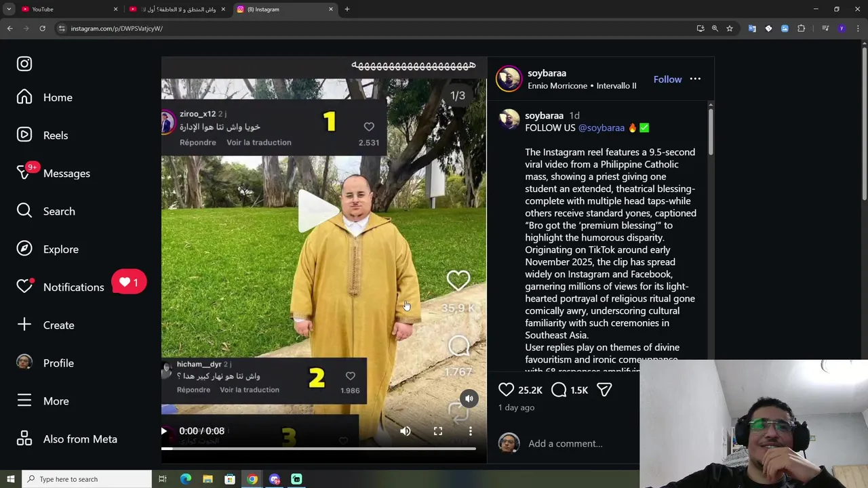The image size is (868, 488).
Task: Click the heart overlay on the video
Action: pyautogui.click(x=458, y=280)
